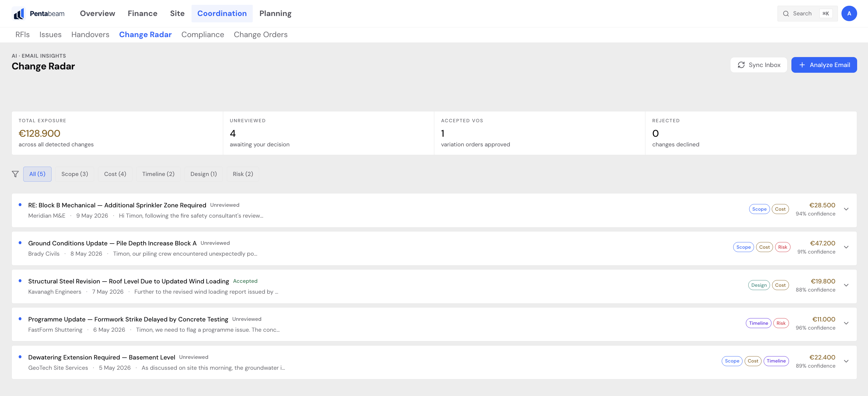Click the Sync Inbox button

tap(759, 65)
